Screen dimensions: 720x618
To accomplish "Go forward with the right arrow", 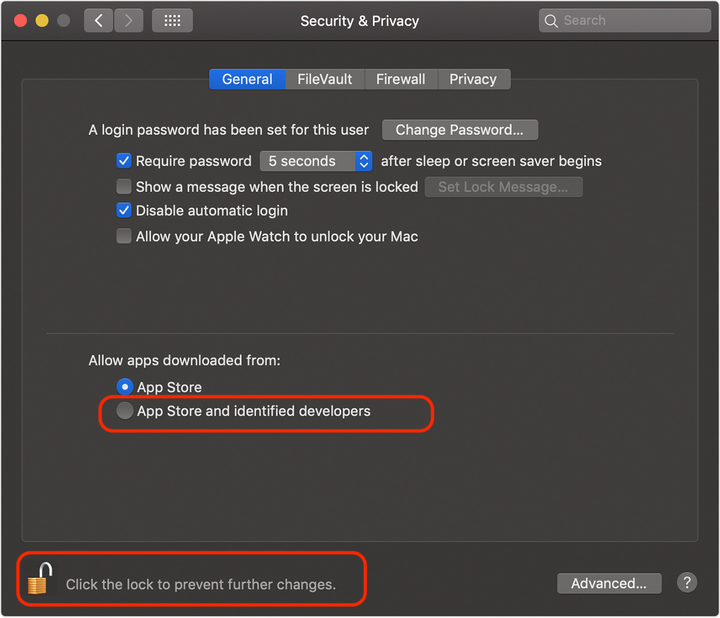I will [127, 21].
